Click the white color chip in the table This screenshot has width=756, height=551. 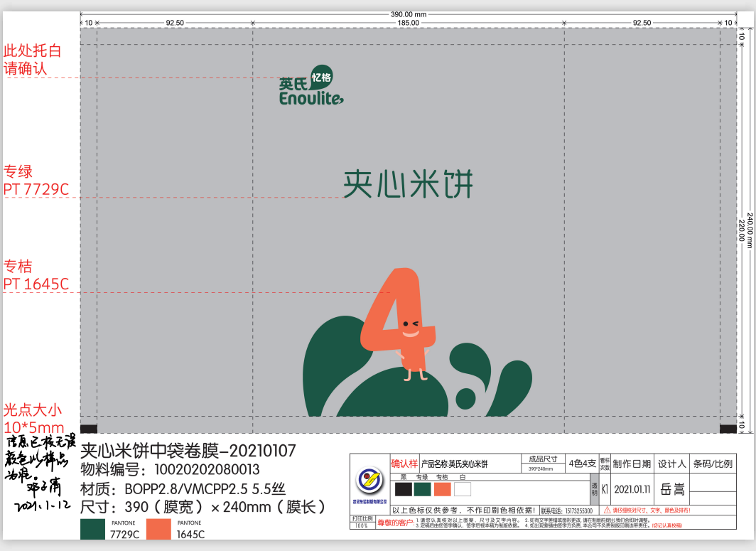[x=462, y=489]
